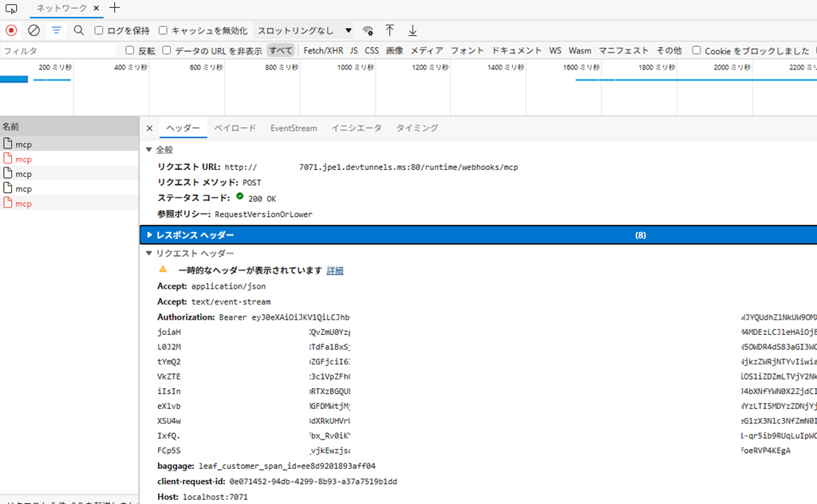Filter by メディア requests

pyautogui.click(x=427, y=50)
